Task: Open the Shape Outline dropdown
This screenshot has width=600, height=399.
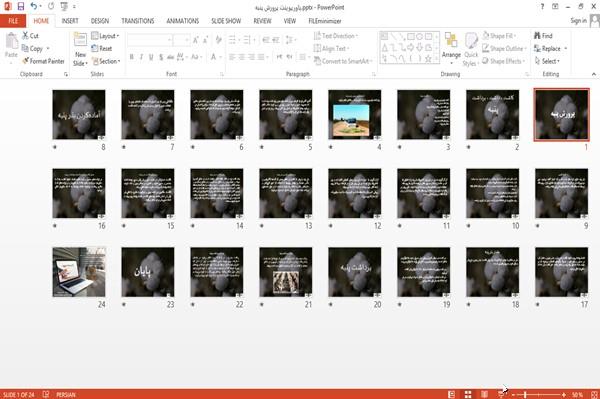Action: click(504, 48)
